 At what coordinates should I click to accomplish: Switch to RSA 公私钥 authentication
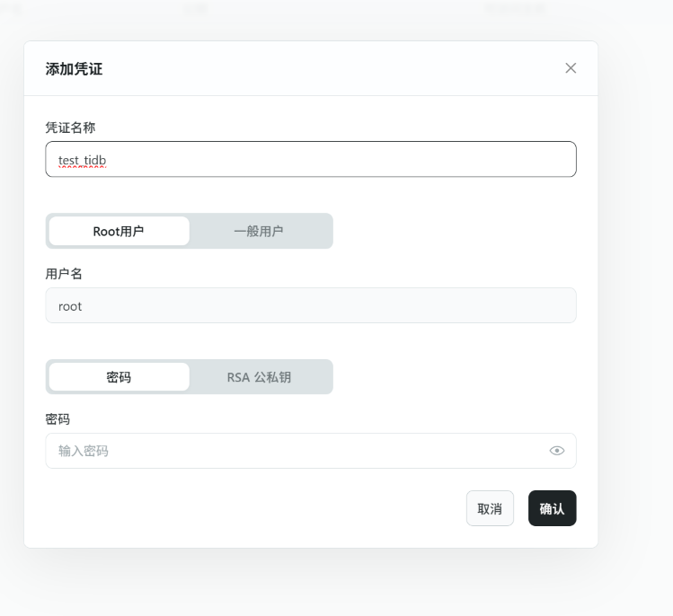point(259,377)
